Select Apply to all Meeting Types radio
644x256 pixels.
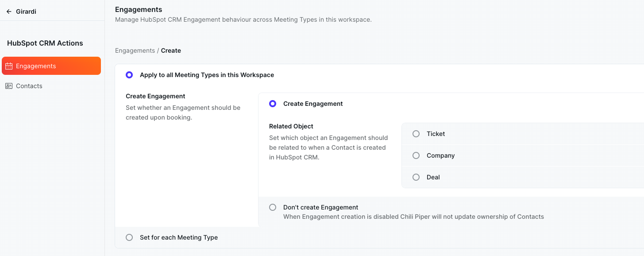pyautogui.click(x=129, y=75)
